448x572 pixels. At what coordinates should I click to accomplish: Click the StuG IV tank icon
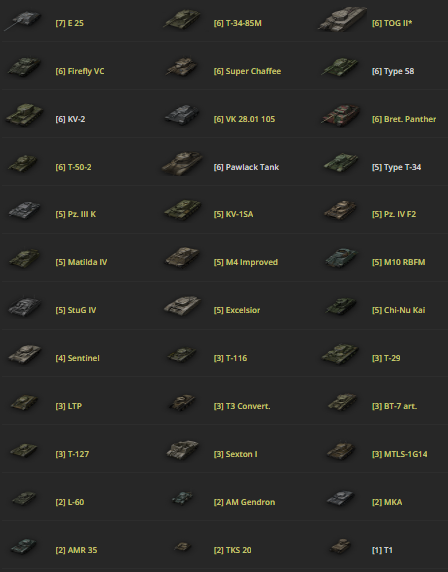click(x=24, y=306)
